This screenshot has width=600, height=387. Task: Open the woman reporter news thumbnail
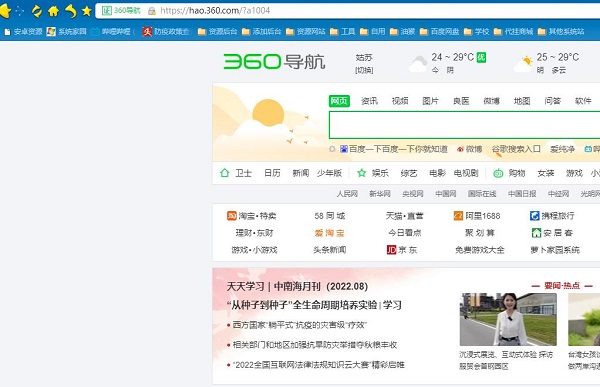(x=508, y=319)
